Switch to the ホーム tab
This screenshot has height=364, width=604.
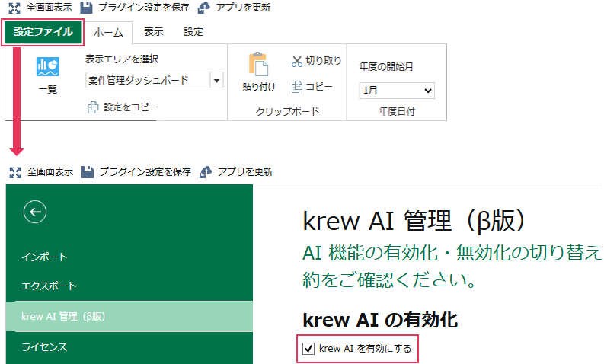pyautogui.click(x=107, y=32)
